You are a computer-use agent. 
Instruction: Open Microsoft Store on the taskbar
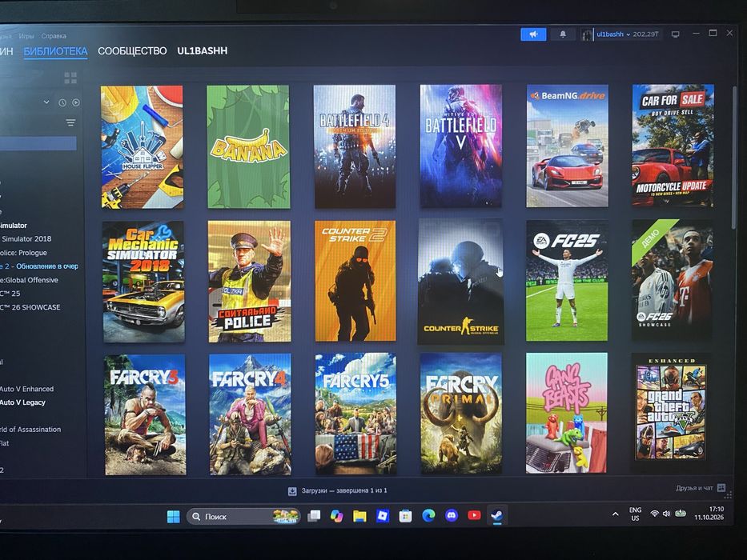pos(405,516)
